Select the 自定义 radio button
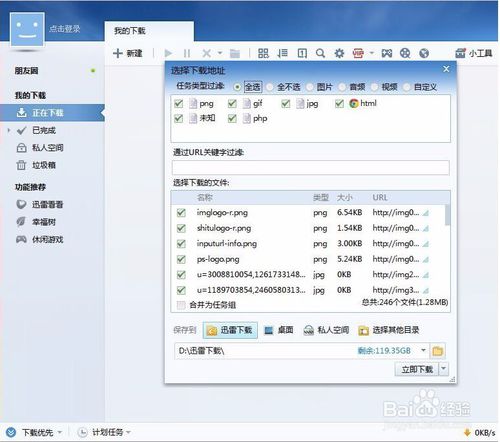 click(407, 87)
